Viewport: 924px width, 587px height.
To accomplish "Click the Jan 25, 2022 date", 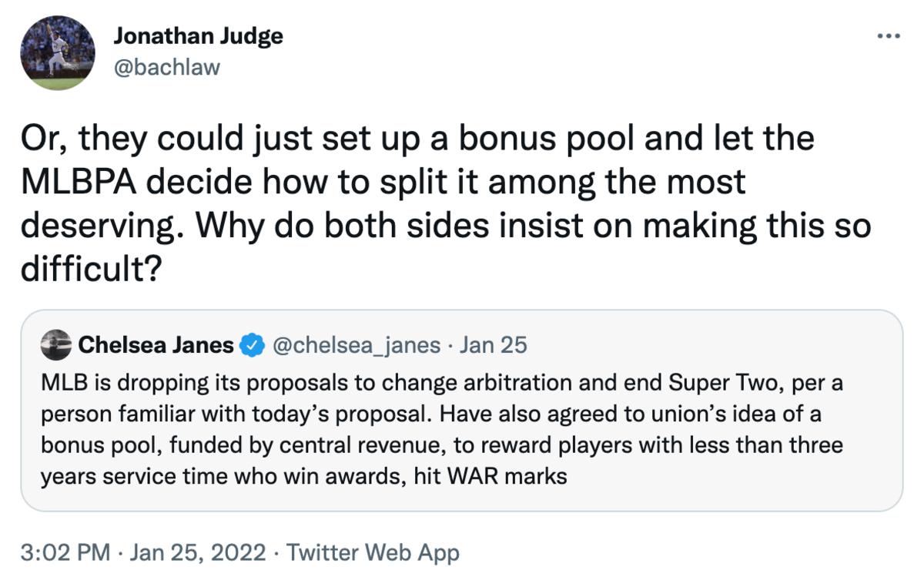I will [197, 552].
